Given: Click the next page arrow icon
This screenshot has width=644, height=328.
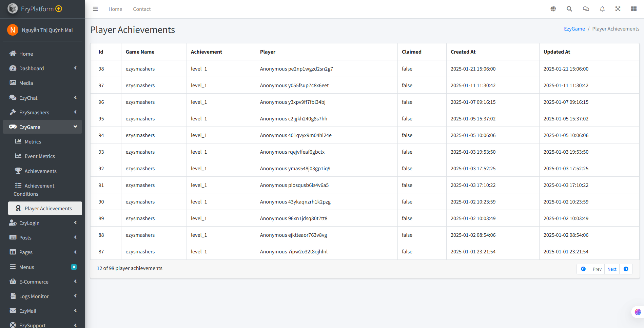Looking at the screenshot, I should click(x=626, y=269).
